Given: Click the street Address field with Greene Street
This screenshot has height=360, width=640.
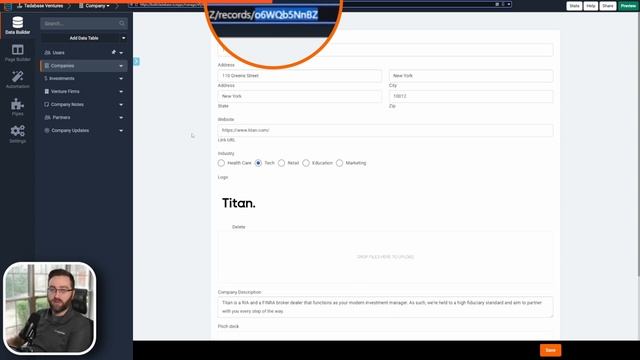Looking at the screenshot, I should (x=300, y=76).
